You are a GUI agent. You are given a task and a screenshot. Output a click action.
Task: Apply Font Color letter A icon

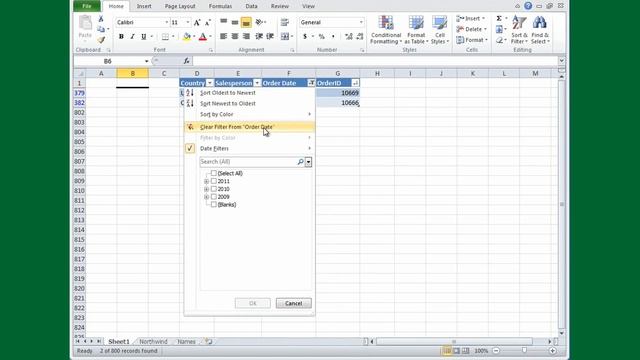tap(203, 36)
